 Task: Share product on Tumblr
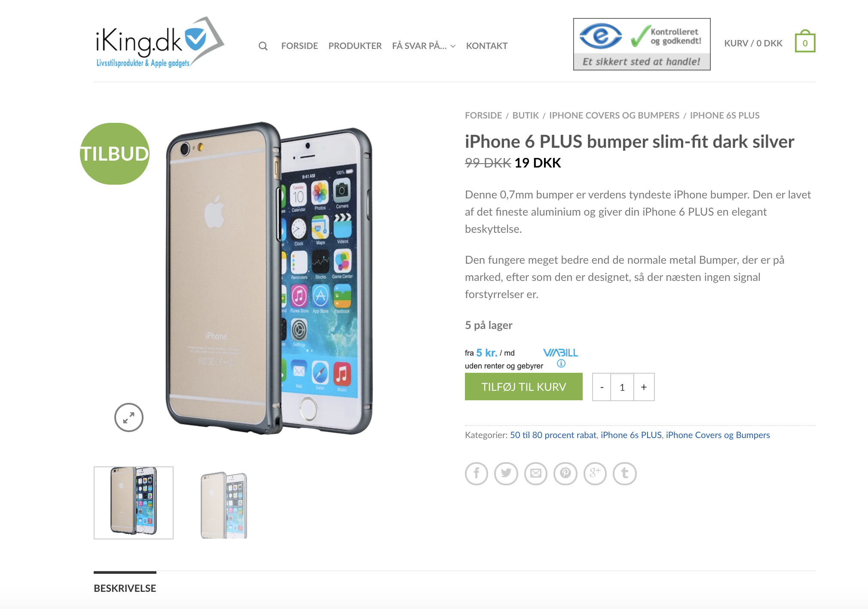coord(625,473)
